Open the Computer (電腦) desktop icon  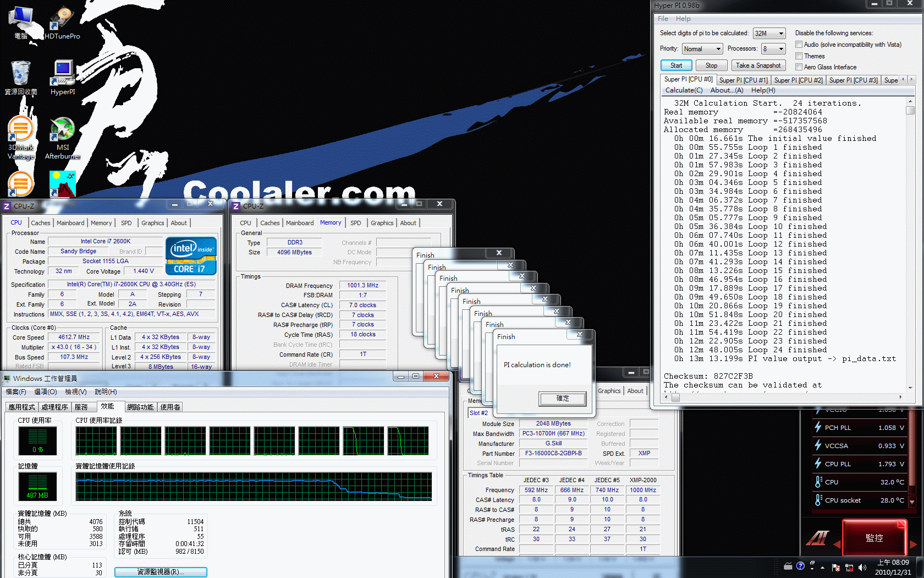coord(21,22)
